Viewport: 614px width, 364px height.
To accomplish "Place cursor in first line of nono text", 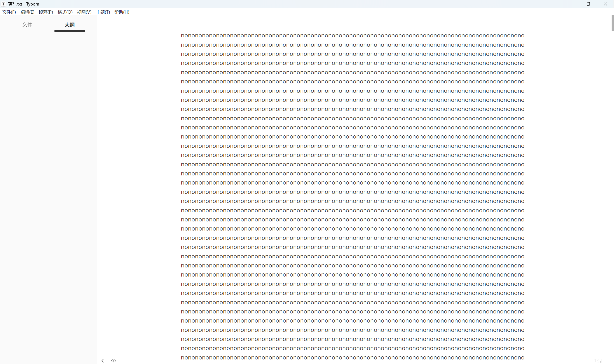I will [x=353, y=35].
